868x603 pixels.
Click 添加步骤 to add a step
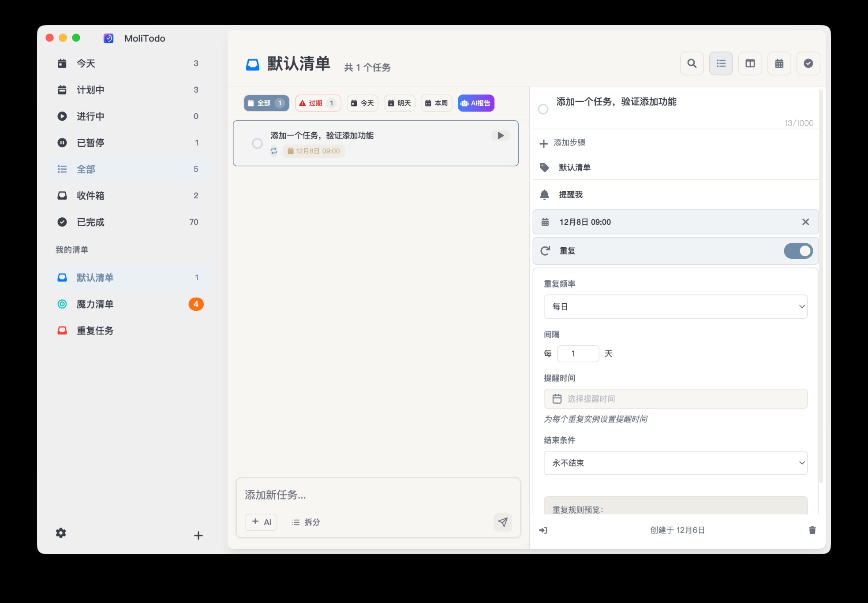[x=569, y=142]
